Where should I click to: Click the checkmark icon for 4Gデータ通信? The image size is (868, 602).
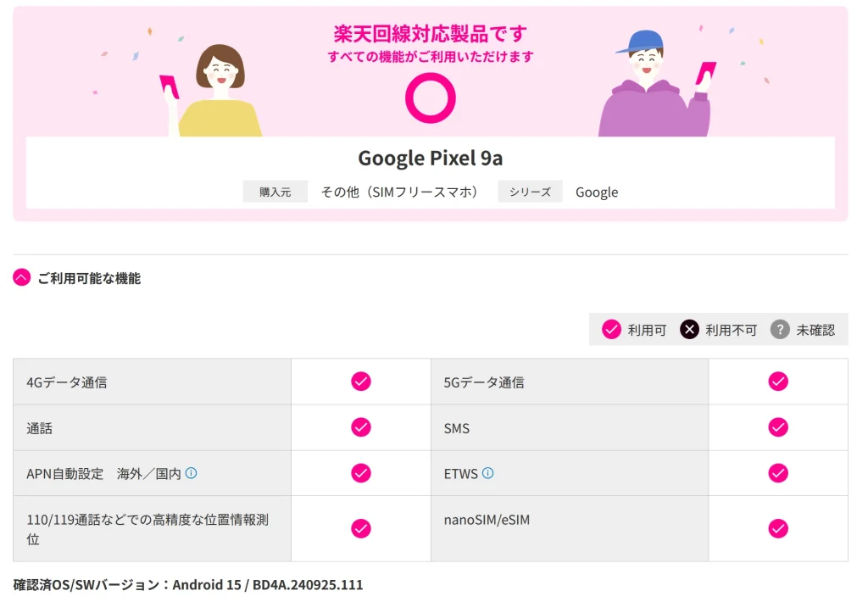(x=361, y=381)
